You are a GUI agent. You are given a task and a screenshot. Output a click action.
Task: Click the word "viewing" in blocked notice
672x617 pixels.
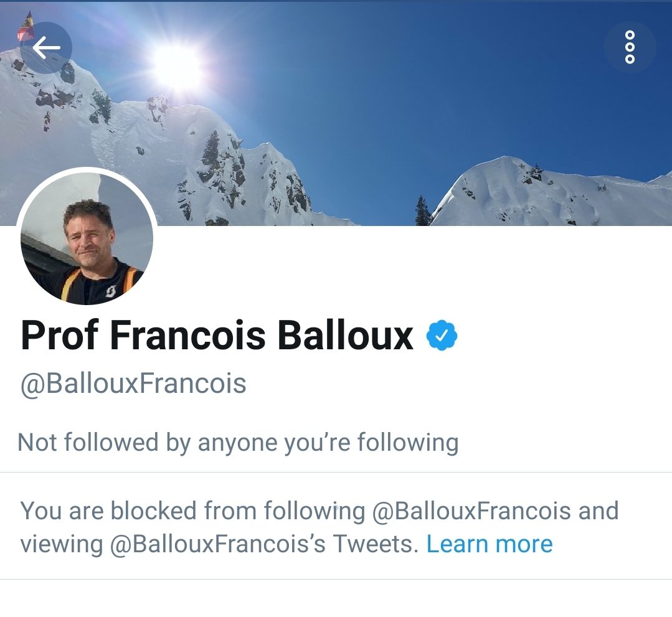tap(62, 545)
